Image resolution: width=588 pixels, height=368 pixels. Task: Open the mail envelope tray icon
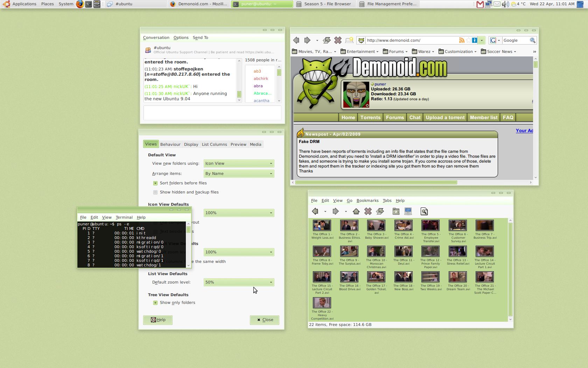497,4
